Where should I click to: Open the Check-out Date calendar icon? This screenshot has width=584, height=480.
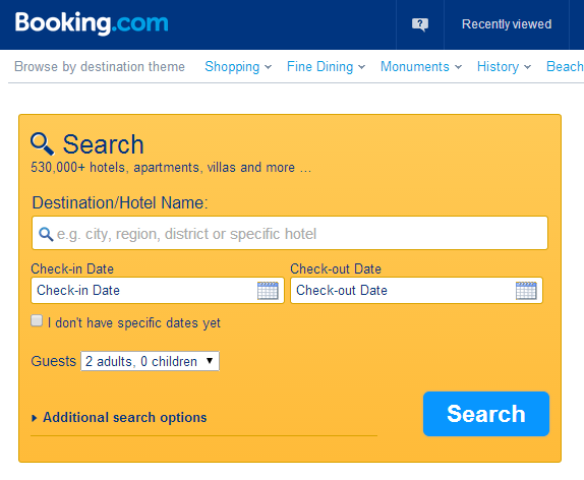coord(526,290)
